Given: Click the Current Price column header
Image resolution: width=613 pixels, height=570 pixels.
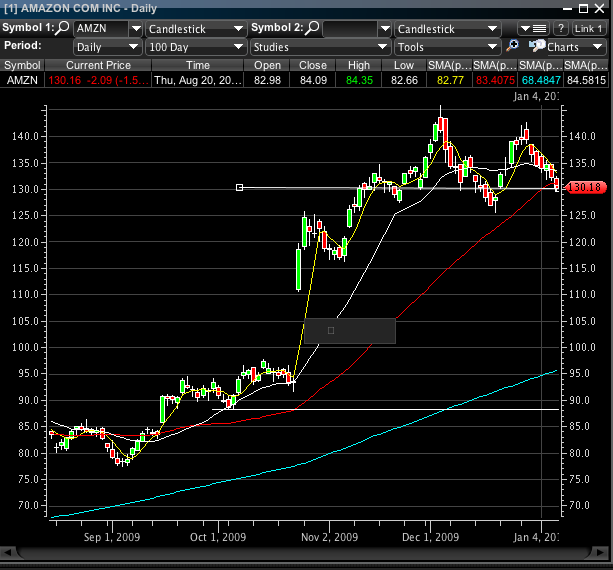Looking at the screenshot, I should 98,65.
